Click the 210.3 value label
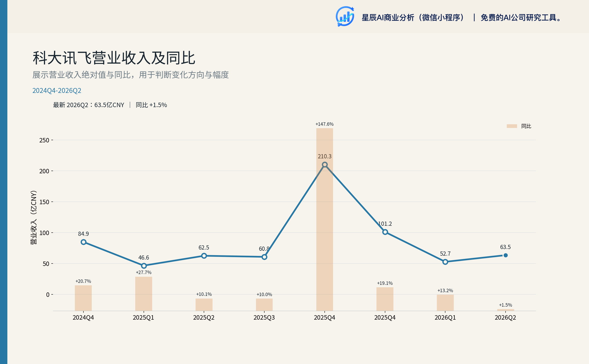The image size is (589, 364). (325, 156)
